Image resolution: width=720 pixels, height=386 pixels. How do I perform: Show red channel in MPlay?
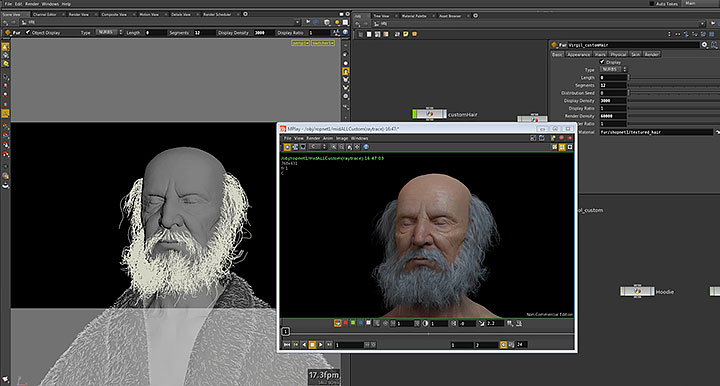click(x=345, y=323)
